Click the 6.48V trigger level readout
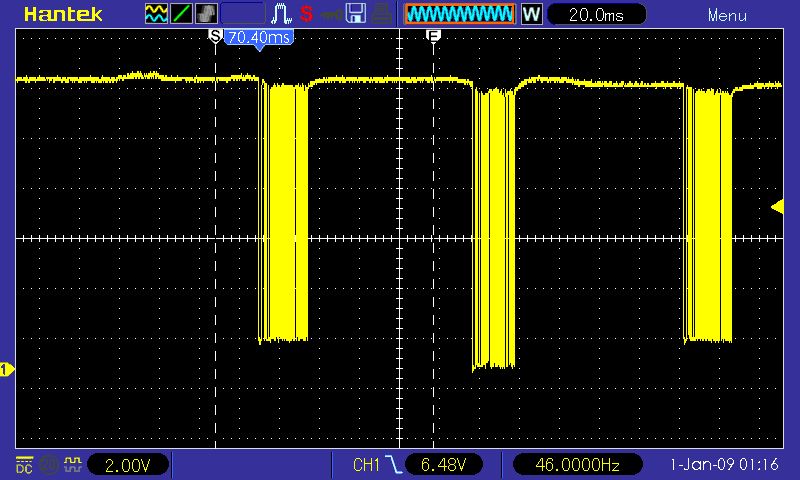 pos(444,465)
